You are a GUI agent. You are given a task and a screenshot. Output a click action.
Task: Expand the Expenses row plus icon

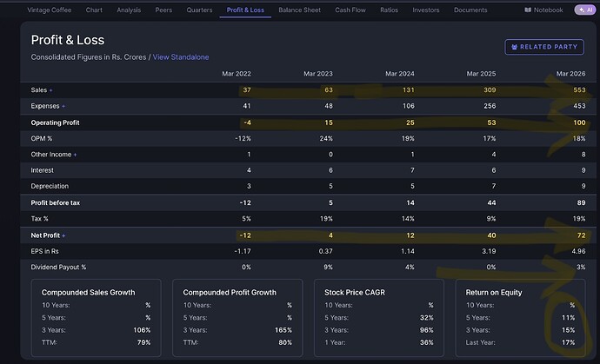pos(63,106)
